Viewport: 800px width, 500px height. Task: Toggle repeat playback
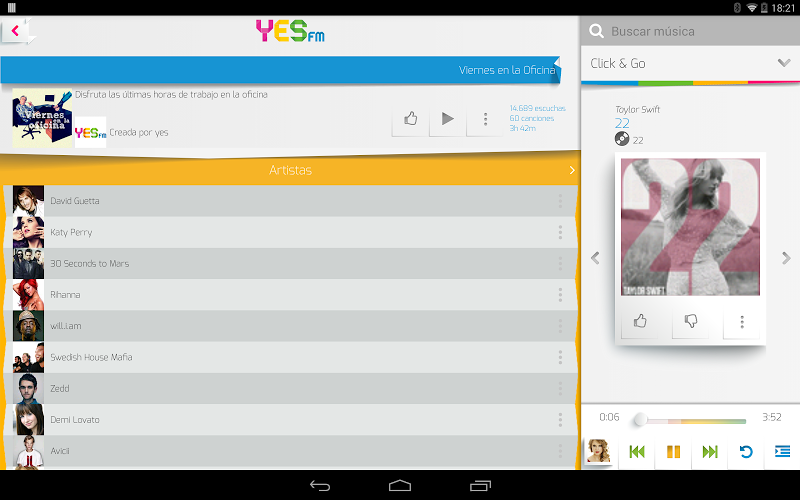[746, 452]
